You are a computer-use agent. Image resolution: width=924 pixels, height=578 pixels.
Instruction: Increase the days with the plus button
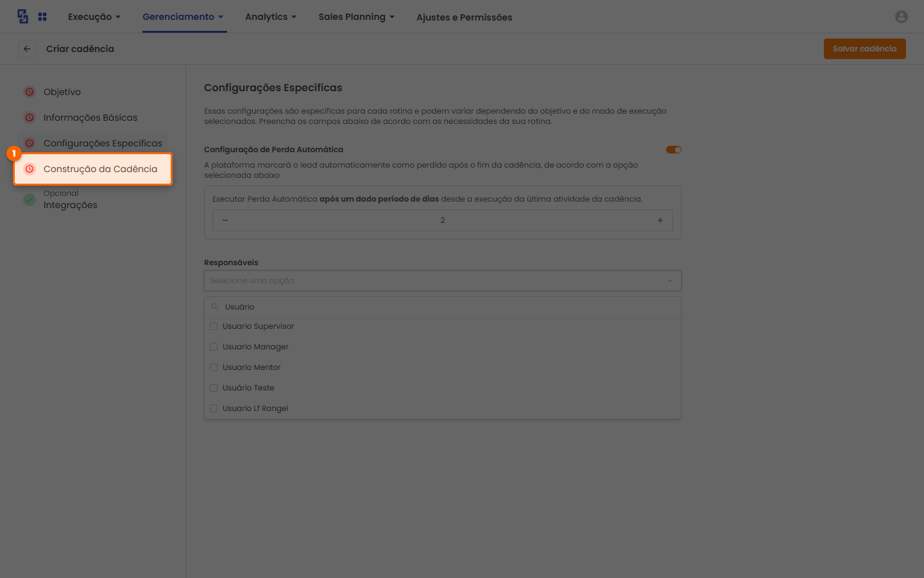(x=660, y=220)
